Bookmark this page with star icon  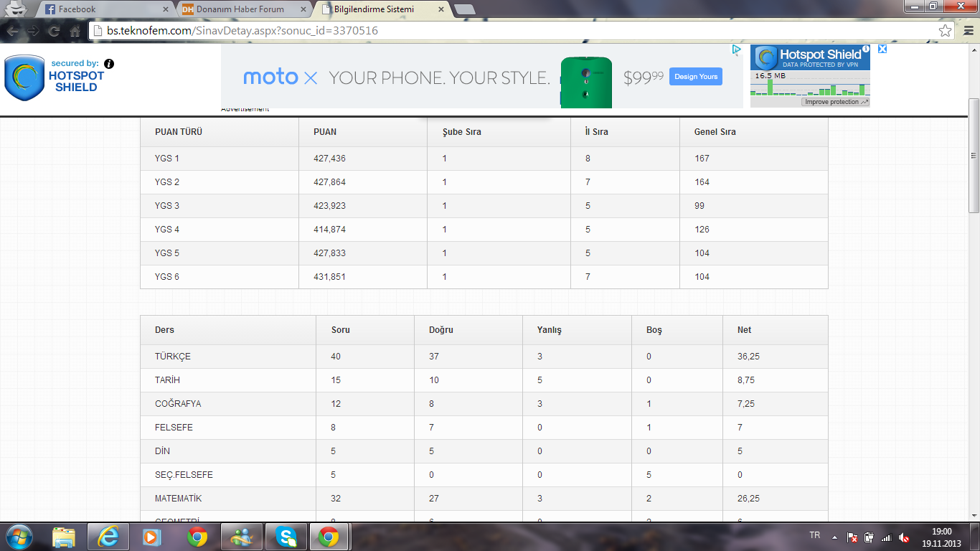(x=945, y=31)
